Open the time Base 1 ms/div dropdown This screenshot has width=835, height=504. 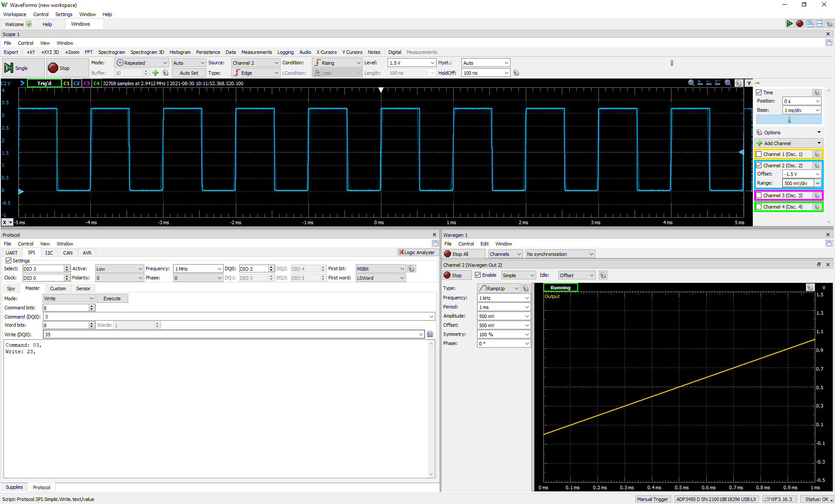click(802, 110)
